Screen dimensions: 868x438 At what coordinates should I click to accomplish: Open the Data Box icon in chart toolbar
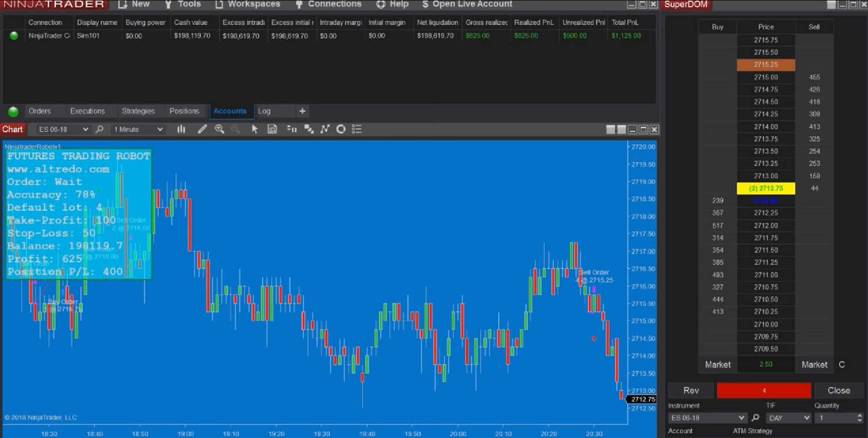272,130
